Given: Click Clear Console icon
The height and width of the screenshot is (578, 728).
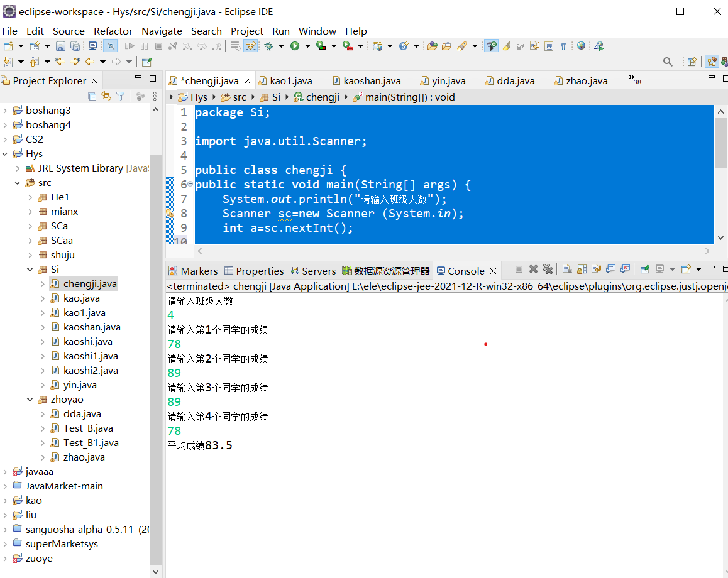Looking at the screenshot, I should [567, 269].
